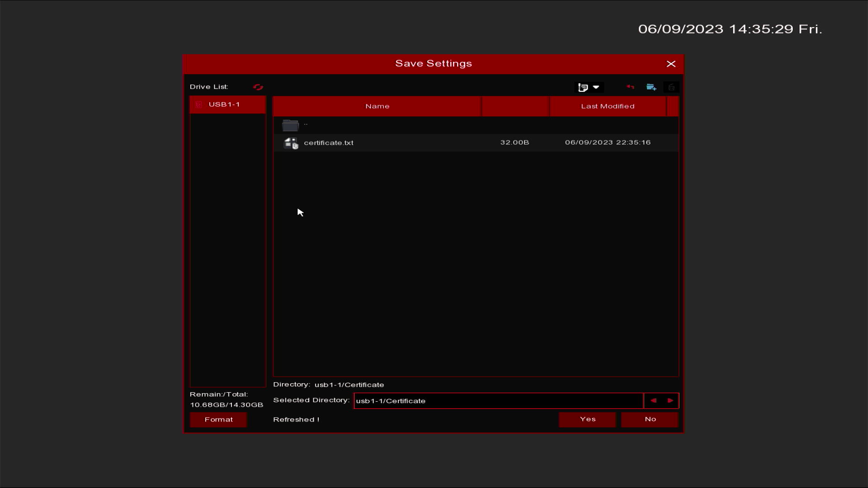Click the right arrow beside directory field
This screenshot has height=488, width=868.
pyautogui.click(x=670, y=401)
